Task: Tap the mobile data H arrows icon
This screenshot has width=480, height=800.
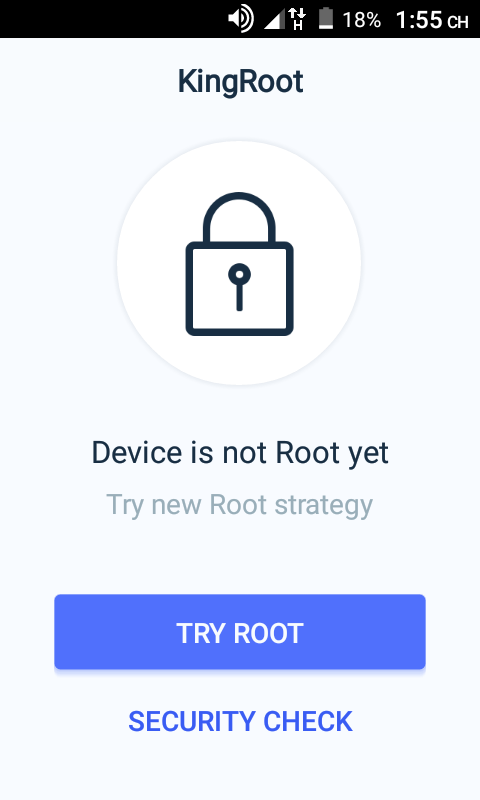Action: 297,19
